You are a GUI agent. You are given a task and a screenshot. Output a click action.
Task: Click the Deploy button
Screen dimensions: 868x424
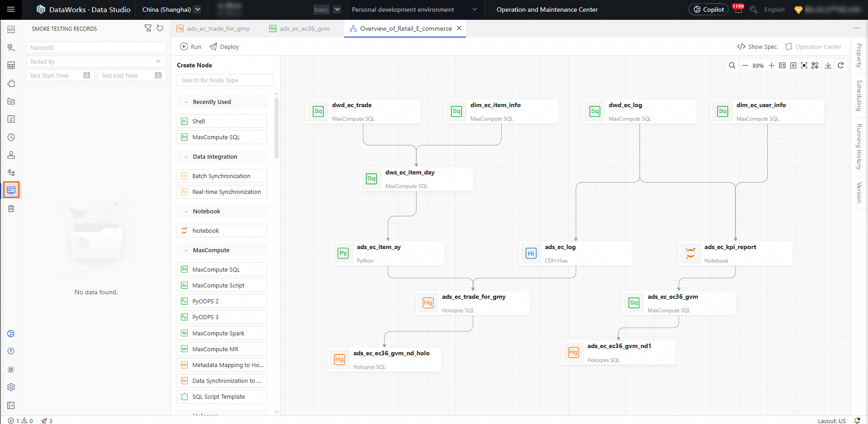click(x=224, y=47)
